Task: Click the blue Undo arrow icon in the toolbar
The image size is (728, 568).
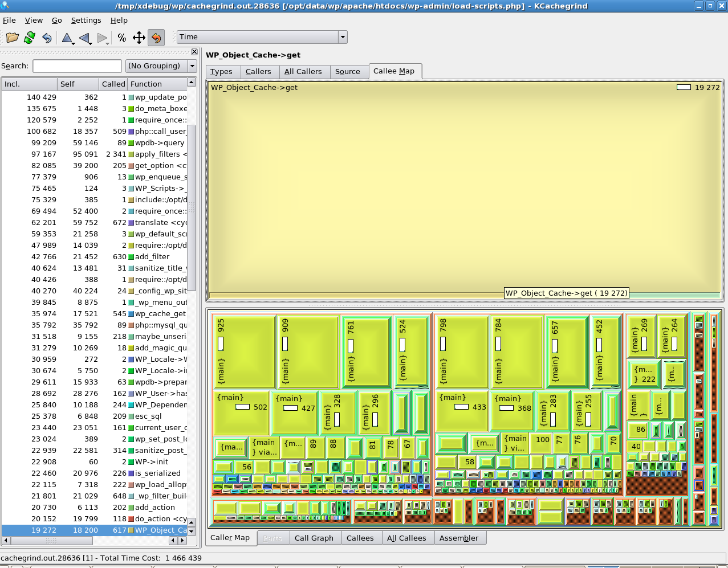Action: click(x=47, y=38)
